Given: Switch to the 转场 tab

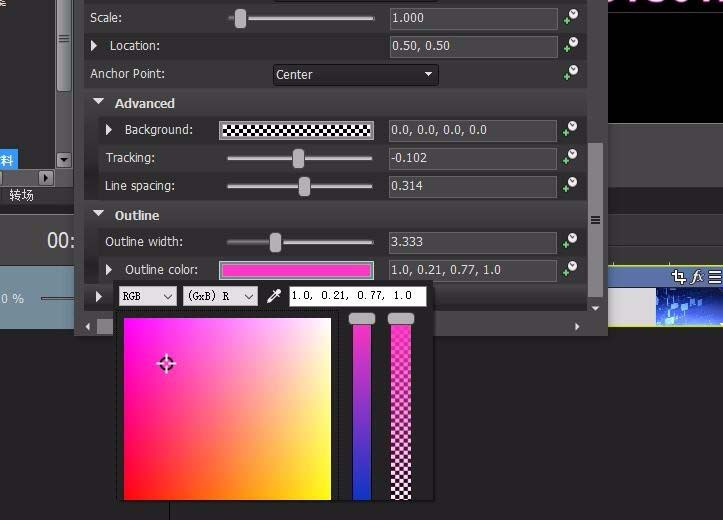Looking at the screenshot, I should 22,195.
